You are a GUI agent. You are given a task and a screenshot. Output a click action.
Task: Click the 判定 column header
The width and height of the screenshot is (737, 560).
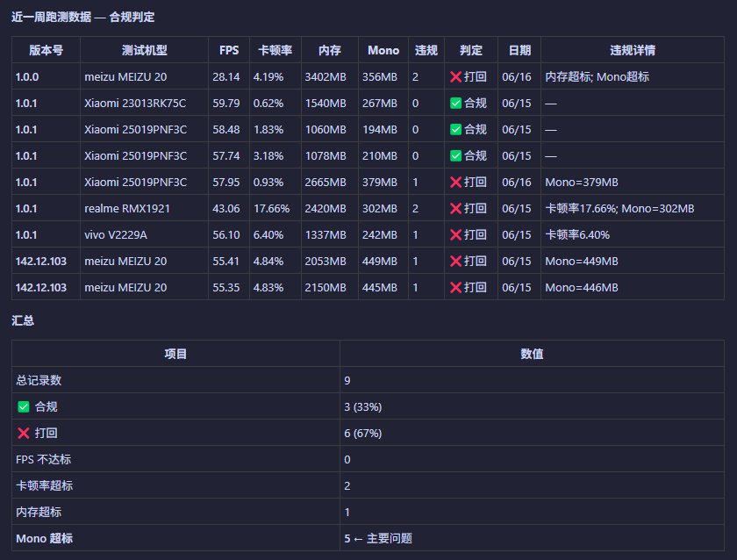click(x=471, y=50)
